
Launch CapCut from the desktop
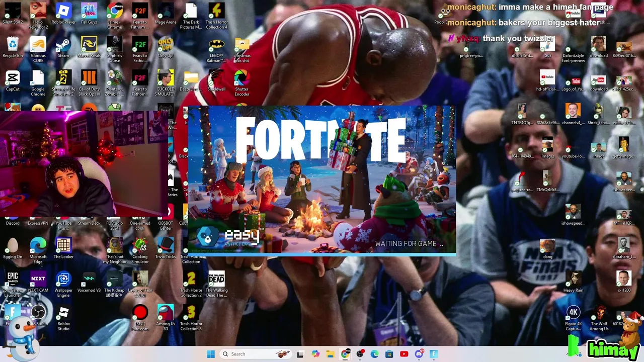[13, 81]
